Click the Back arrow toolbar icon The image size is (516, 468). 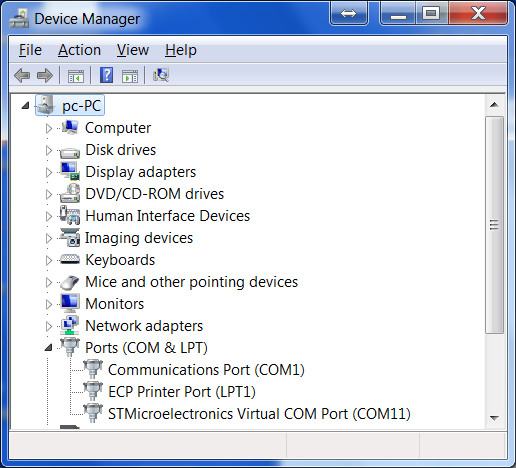pyautogui.click(x=22, y=75)
